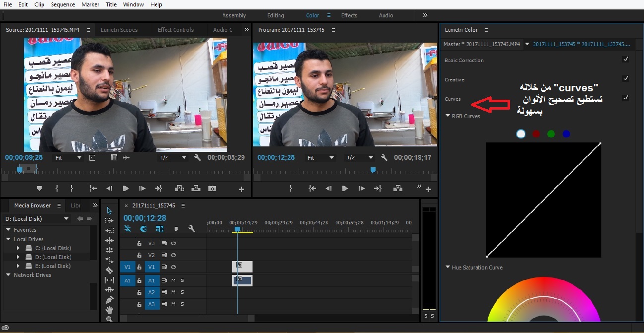Image resolution: width=644 pixels, height=333 pixels.
Task: Open Source monitor 1/2 resolution dropdown
Action: [x=173, y=158]
